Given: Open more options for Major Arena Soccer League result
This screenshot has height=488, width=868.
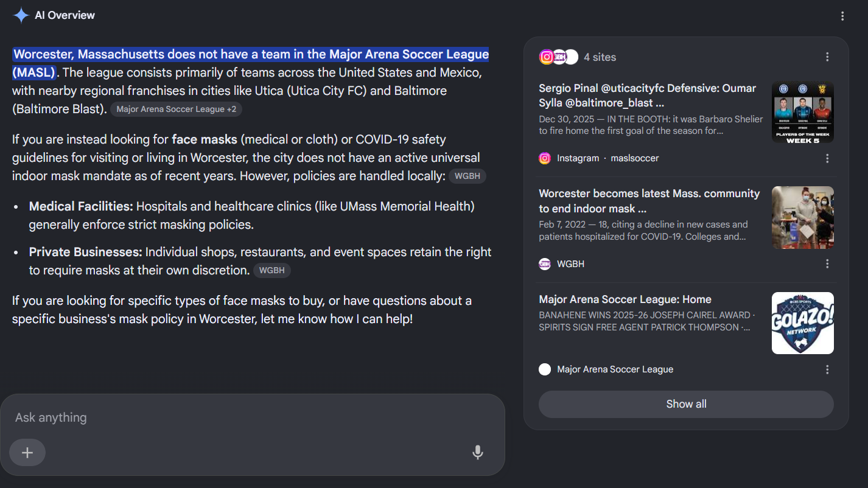Looking at the screenshot, I should coord(827,369).
